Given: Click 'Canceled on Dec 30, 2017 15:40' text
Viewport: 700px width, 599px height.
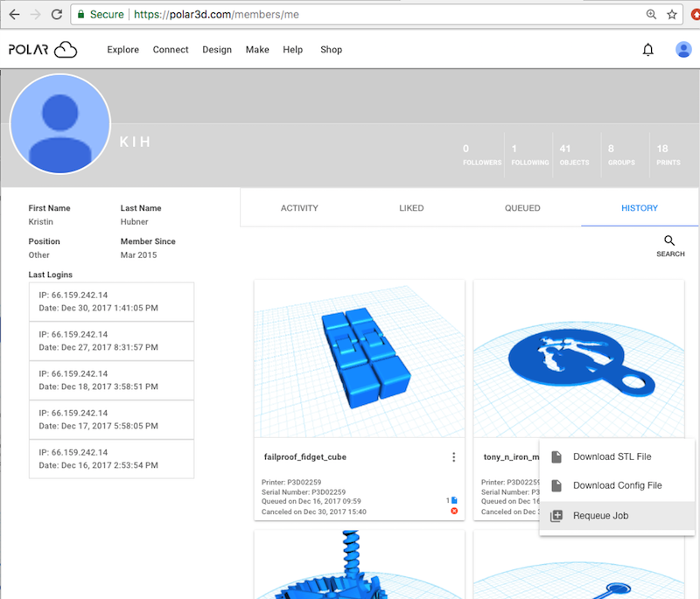Looking at the screenshot, I should 314,512.
